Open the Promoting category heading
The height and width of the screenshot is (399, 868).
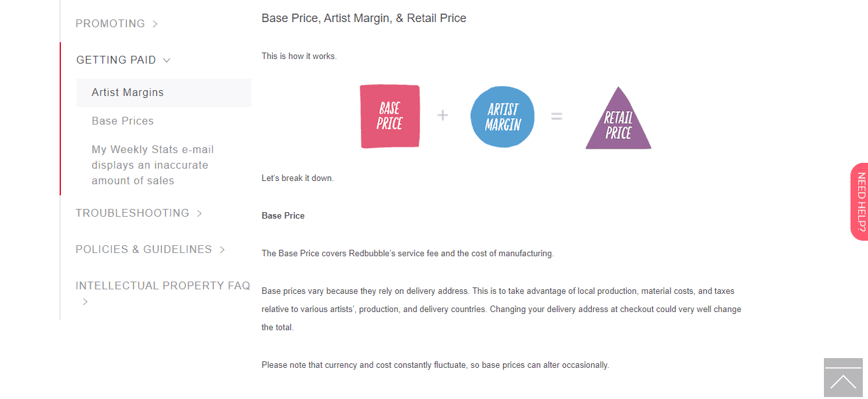110,24
